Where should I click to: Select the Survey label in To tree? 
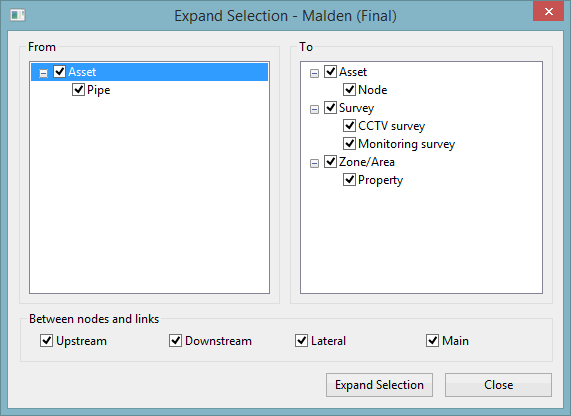pyautogui.click(x=356, y=108)
